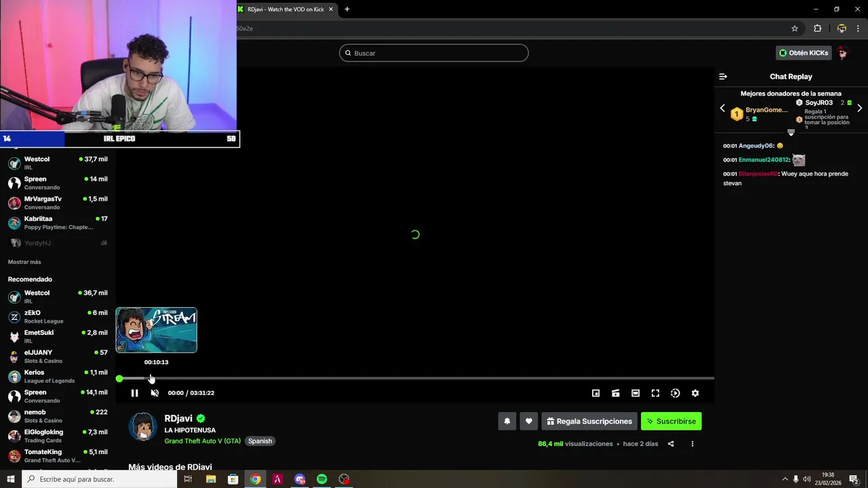Image resolution: width=868 pixels, height=488 pixels.
Task: Click the Obtén KICKs button
Action: [x=804, y=53]
